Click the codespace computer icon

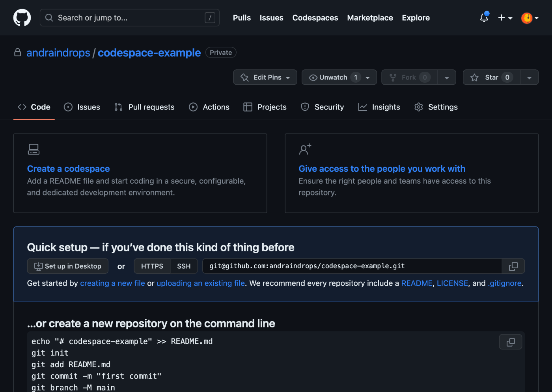(34, 149)
